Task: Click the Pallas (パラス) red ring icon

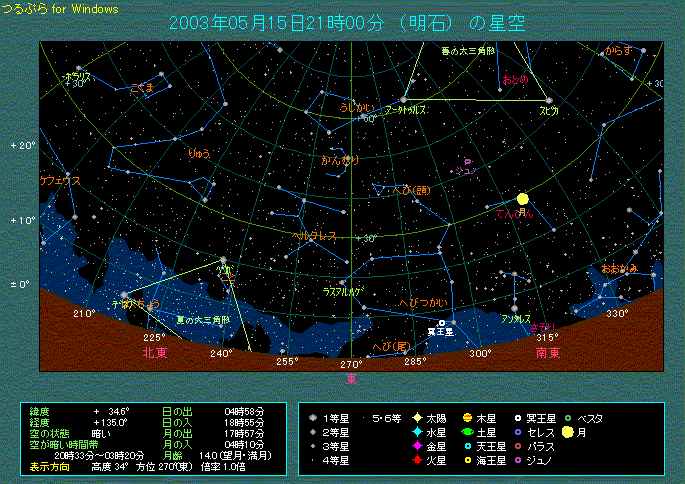Action: click(x=518, y=446)
